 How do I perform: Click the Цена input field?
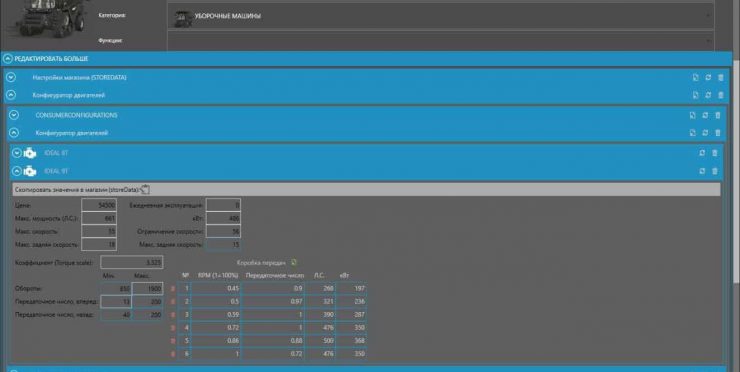pyautogui.click(x=99, y=205)
